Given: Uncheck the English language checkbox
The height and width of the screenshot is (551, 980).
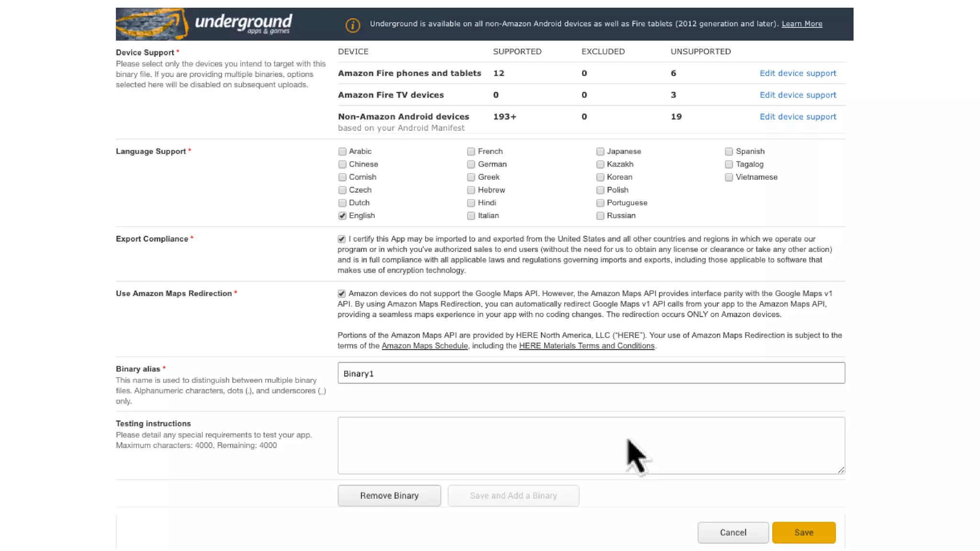Looking at the screenshot, I should click(x=342, y=216).
